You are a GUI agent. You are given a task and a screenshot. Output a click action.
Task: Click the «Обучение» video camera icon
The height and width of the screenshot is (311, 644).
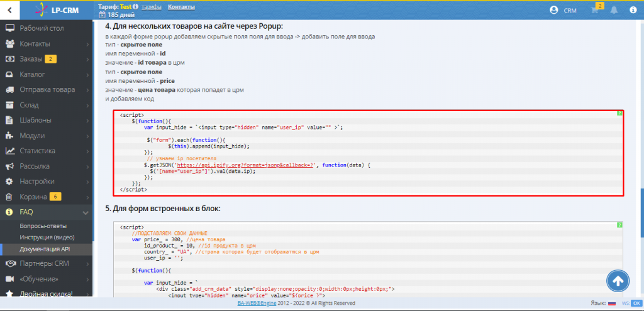click(x=10, y=279)
